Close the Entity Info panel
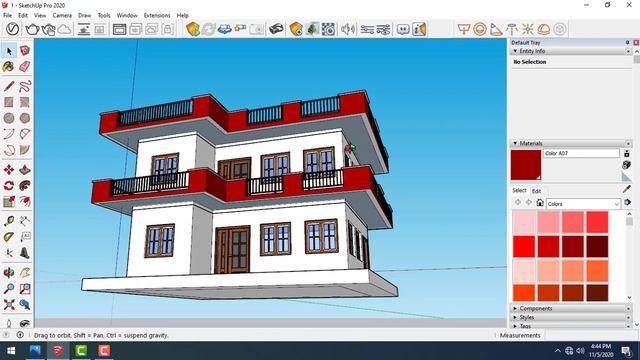Image resolution: width=640 pixels, height=360 pixels. [x=628, y=51]
